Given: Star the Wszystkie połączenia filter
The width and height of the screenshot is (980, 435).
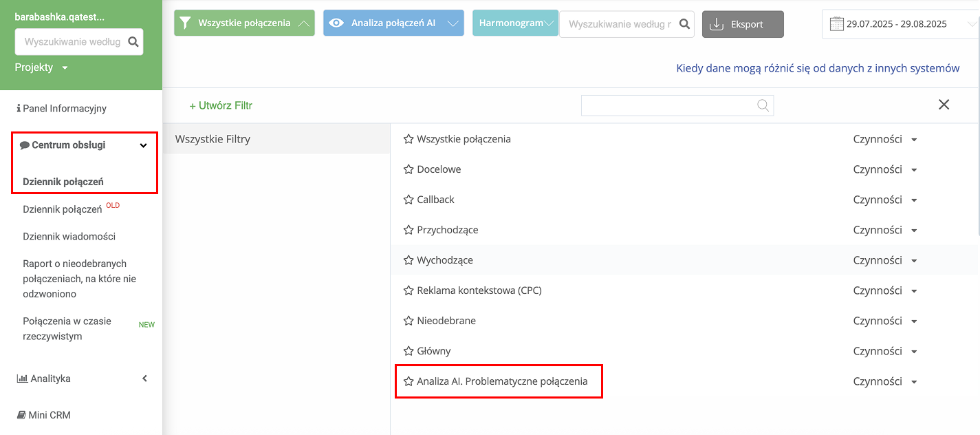Looking at the screenshot, I should [x=409, y=139].
